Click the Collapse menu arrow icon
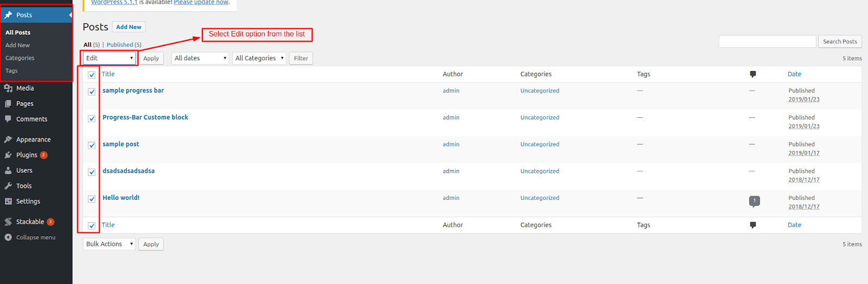 [x=8, y=237]
